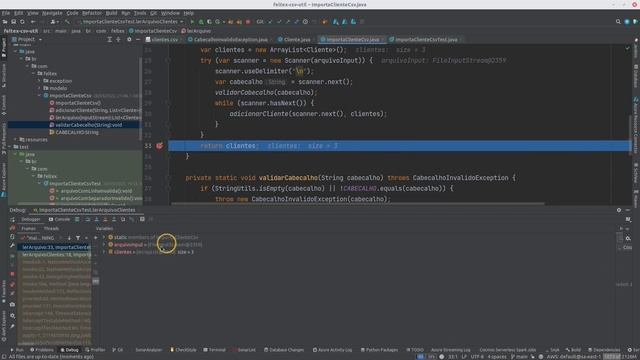Click the UTF-8 encoding status entry
The image size is (640, 360).
(477, 357)
